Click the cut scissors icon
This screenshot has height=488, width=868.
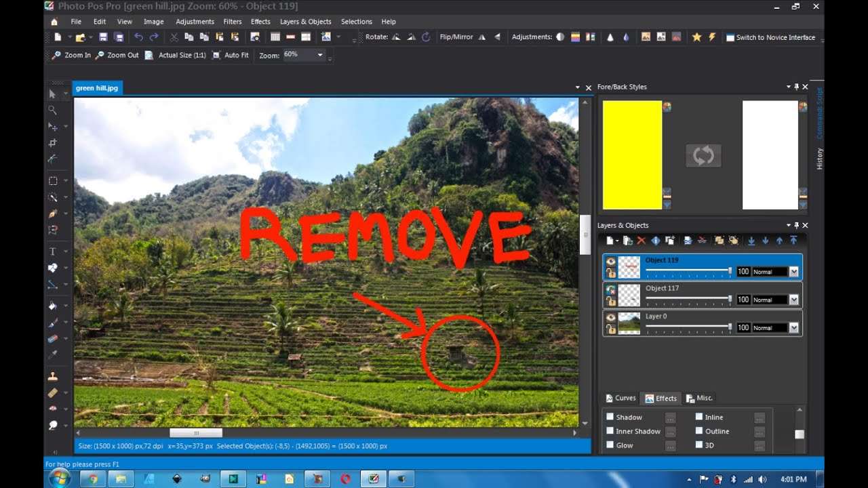(174, 37)
